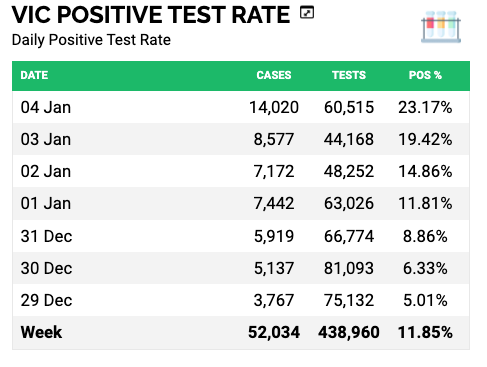Select the TESTS column header
The image size is (487, 367).
pos(349,75)
